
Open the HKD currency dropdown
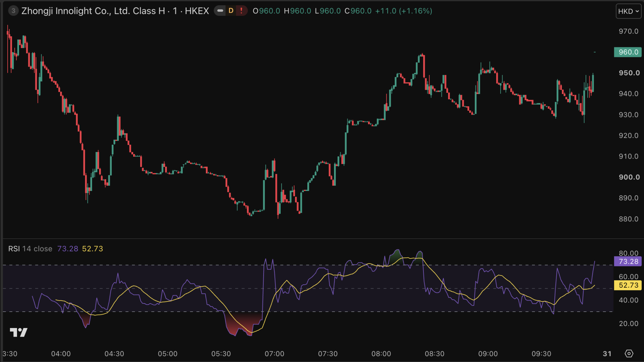click(x=628, y=11)
